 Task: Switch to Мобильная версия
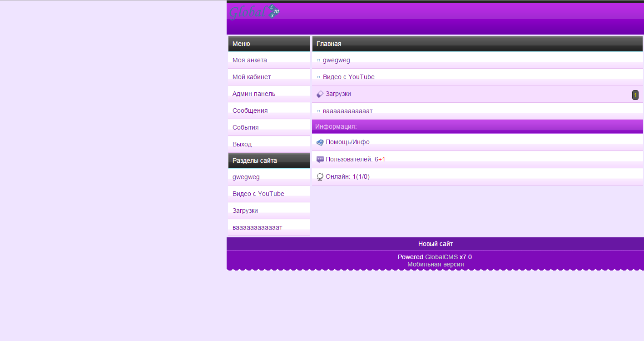(436, 264)
